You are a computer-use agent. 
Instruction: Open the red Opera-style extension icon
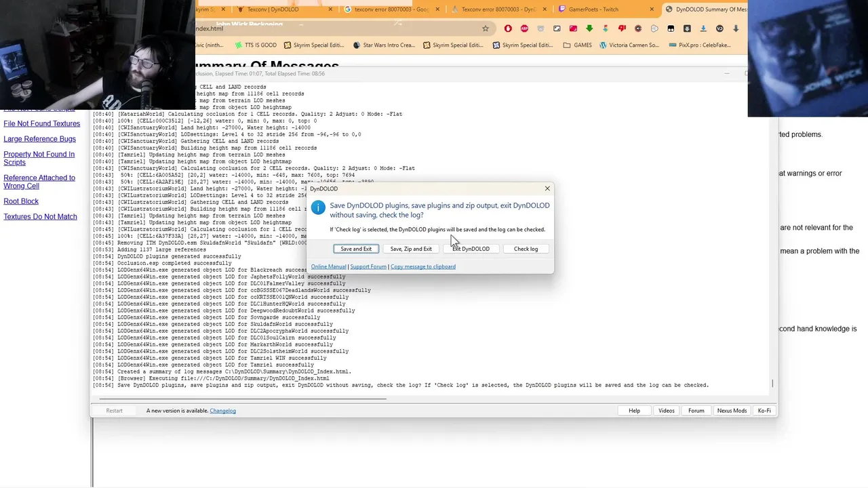click(508, 28)
